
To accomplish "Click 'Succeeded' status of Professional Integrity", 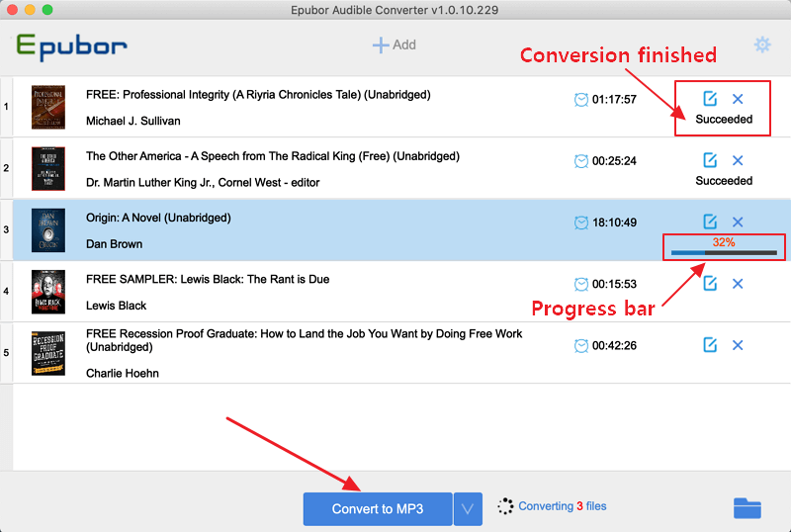I will click(724, 119).
